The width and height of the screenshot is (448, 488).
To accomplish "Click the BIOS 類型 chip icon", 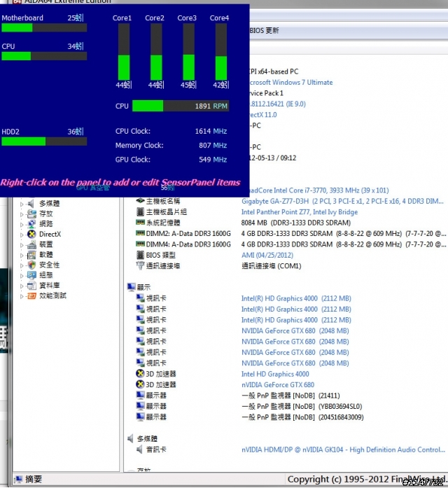I will [140, 255].
